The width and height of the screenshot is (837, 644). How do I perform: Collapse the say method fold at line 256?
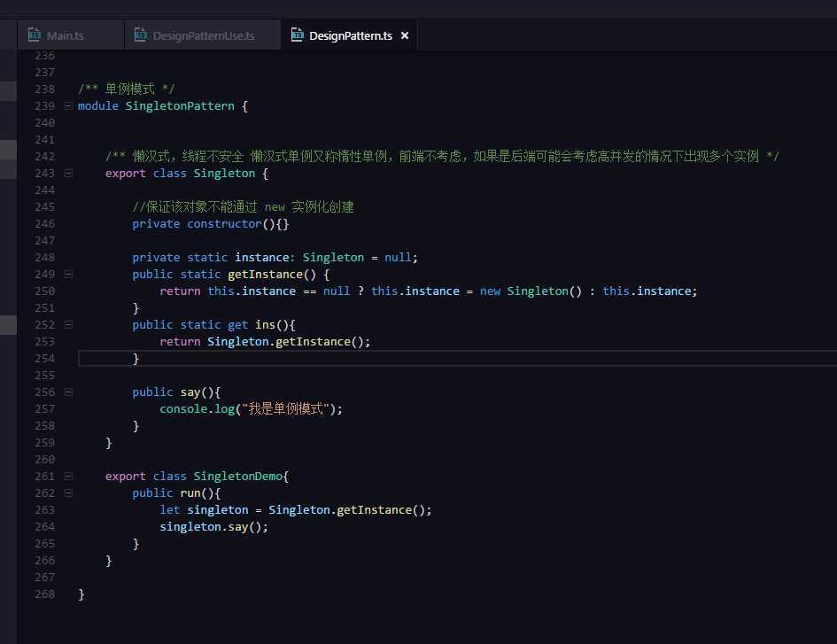click(x=68, y=392)
